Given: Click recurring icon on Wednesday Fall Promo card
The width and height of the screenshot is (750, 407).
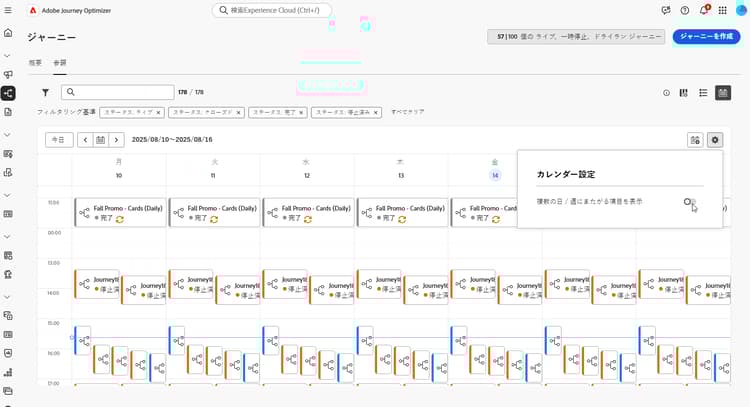Looking at the screenshot, I should click(x=308, y=219).
